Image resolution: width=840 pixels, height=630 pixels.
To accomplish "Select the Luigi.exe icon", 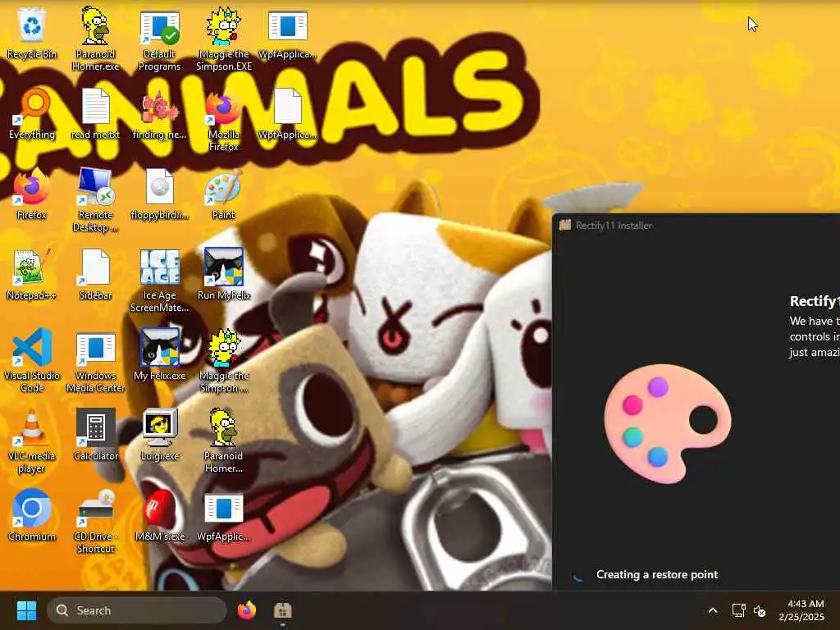I will (x=159, y=435).
